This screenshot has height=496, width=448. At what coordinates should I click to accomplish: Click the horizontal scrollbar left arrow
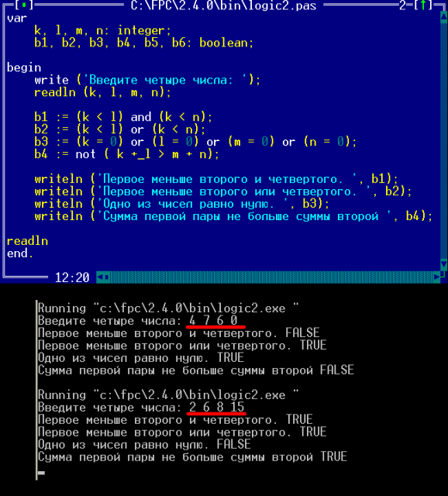click(99, 277)
